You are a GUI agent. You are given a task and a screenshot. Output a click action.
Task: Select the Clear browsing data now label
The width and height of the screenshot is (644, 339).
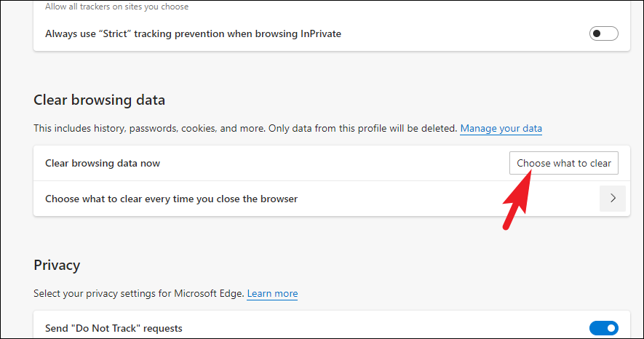tap(103, 163)
